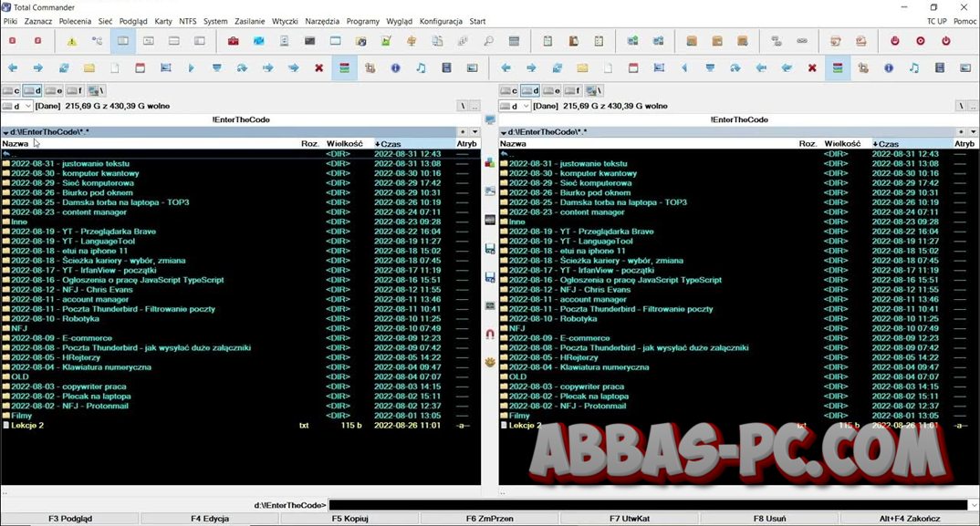
Task: Click the red power icon at toolbar's far right
Action: (945, 41)
